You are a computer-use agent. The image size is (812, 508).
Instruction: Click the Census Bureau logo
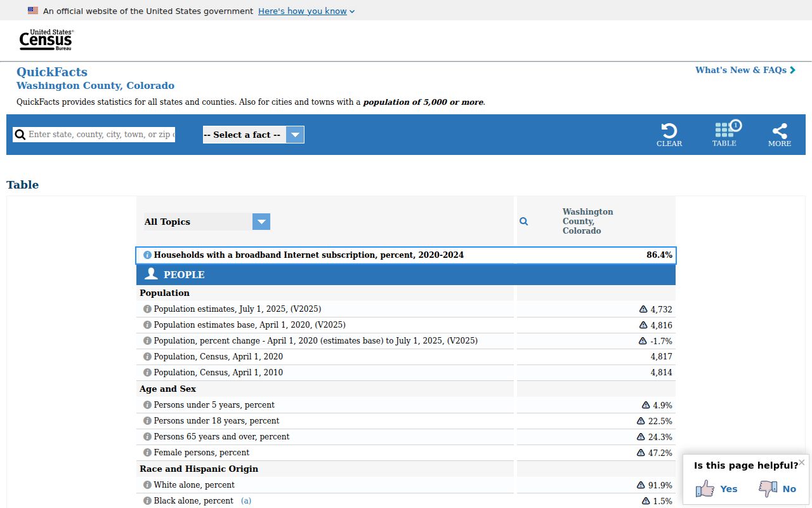point(46,40)
